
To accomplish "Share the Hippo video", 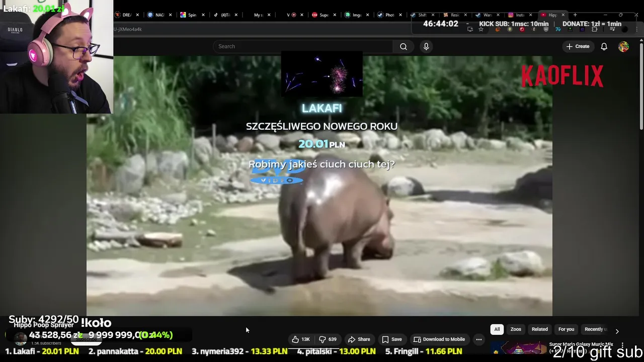I will (x=359, y=339).
